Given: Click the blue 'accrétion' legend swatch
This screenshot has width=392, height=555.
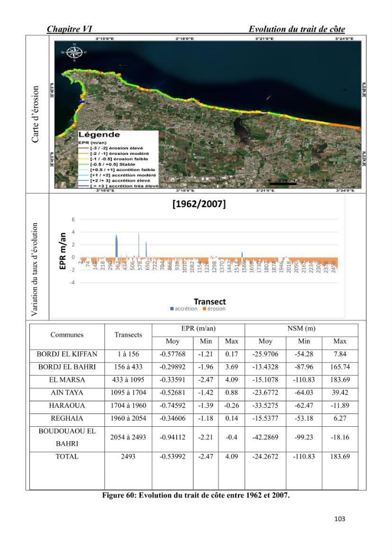Looking at the screenshot, I should (172, 309).
